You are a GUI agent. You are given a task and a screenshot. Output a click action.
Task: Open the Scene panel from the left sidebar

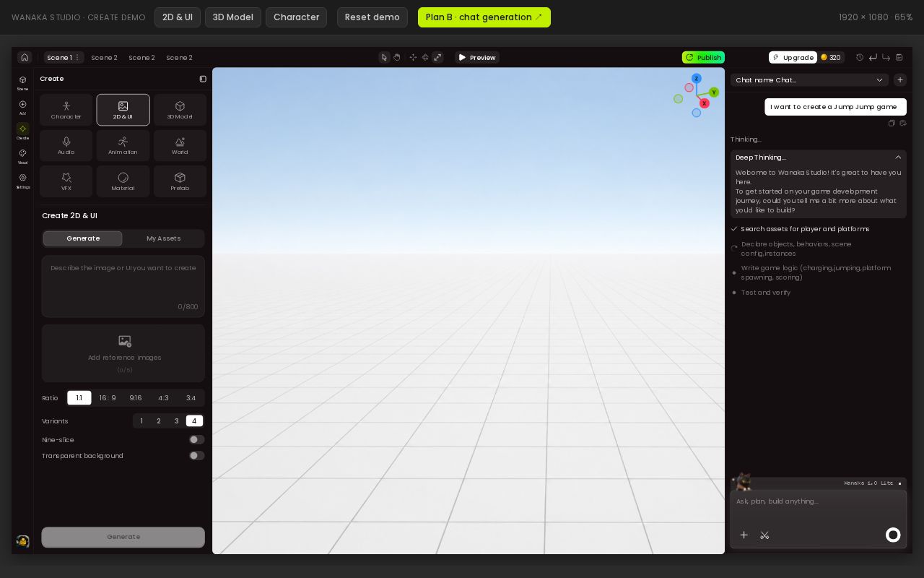point(22,82)
